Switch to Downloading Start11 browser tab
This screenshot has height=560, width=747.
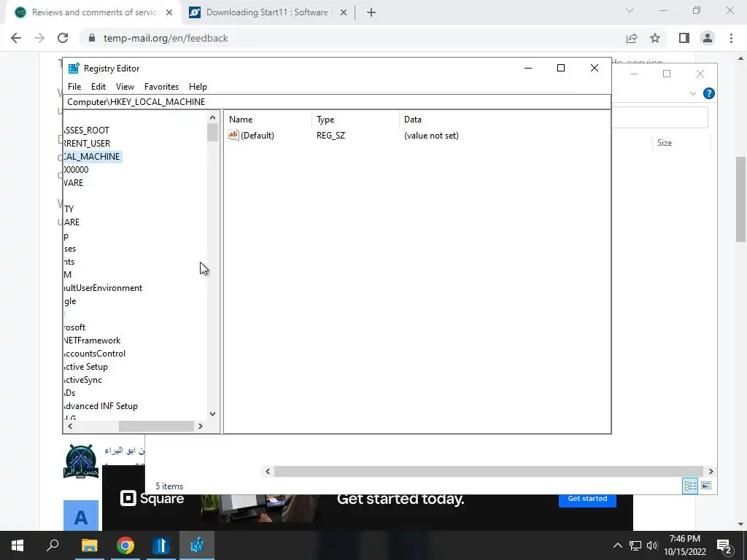coord(267,12)
